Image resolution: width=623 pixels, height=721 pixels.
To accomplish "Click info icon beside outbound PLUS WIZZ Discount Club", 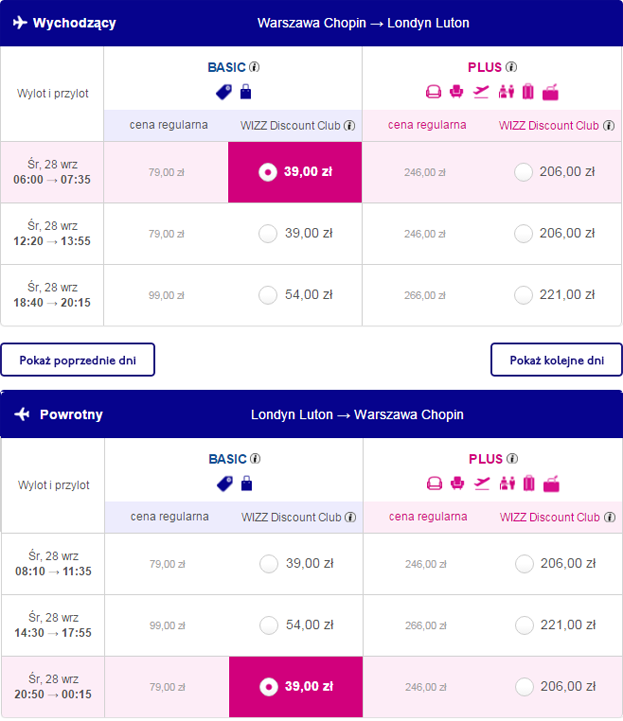I will [609, 126].
